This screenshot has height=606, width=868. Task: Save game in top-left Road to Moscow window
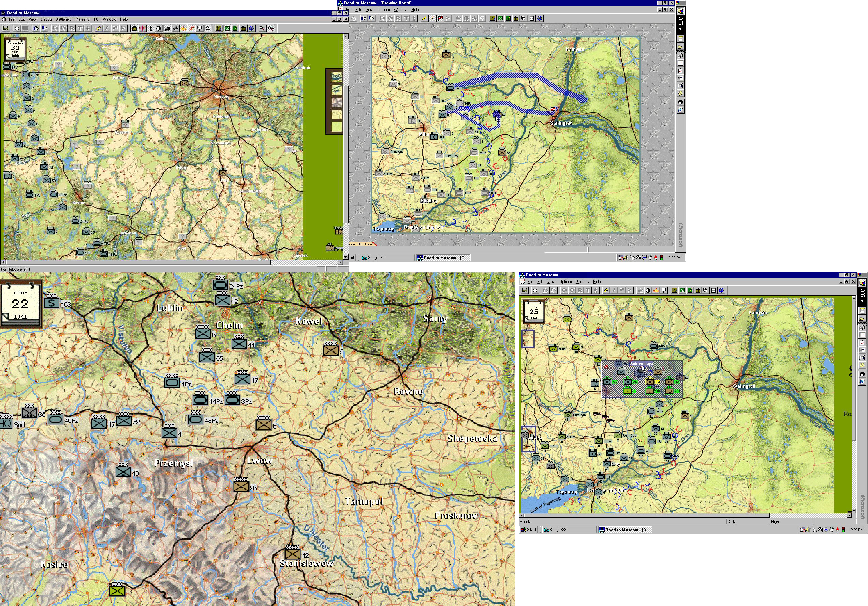click(6, 28)
